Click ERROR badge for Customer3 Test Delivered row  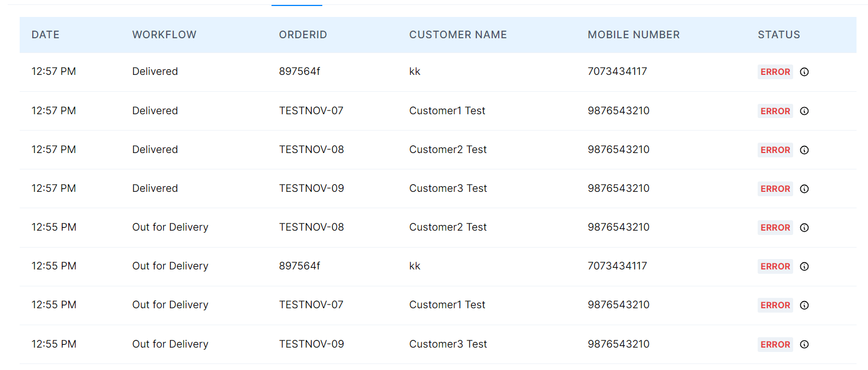775,189
